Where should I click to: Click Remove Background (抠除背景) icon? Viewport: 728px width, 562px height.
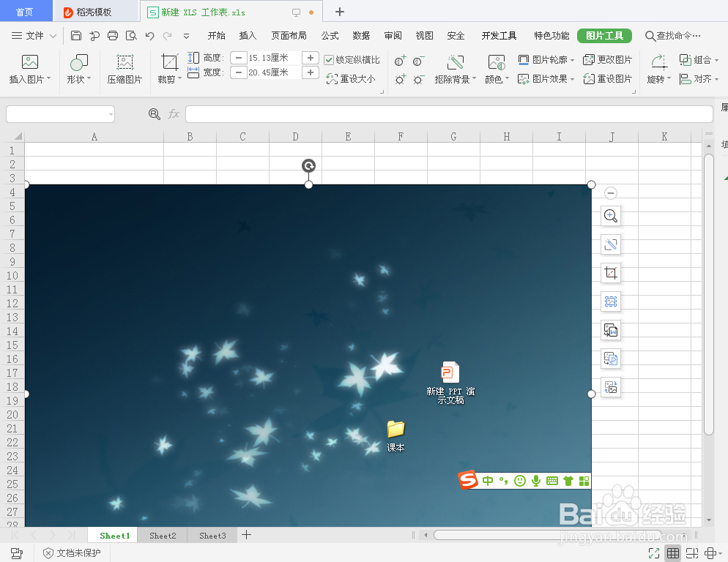(x=456, y=62)
